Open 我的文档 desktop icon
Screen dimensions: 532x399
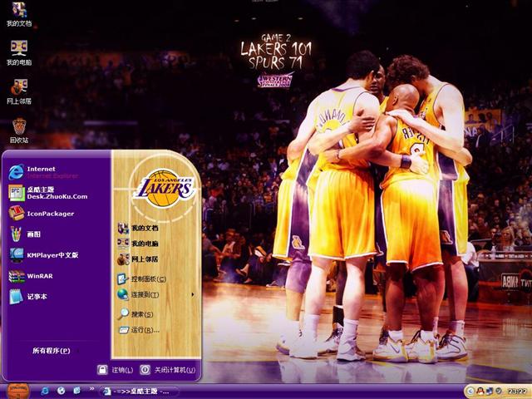tap(19, 14)
